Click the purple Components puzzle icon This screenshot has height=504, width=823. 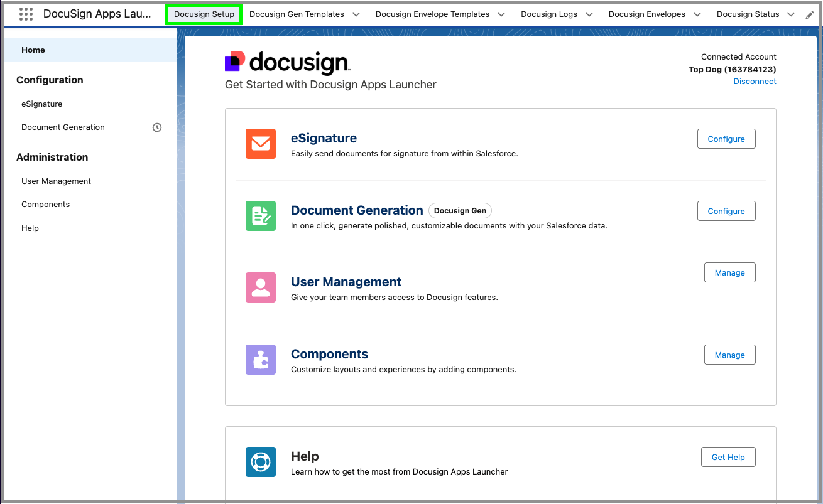point(260,359)
